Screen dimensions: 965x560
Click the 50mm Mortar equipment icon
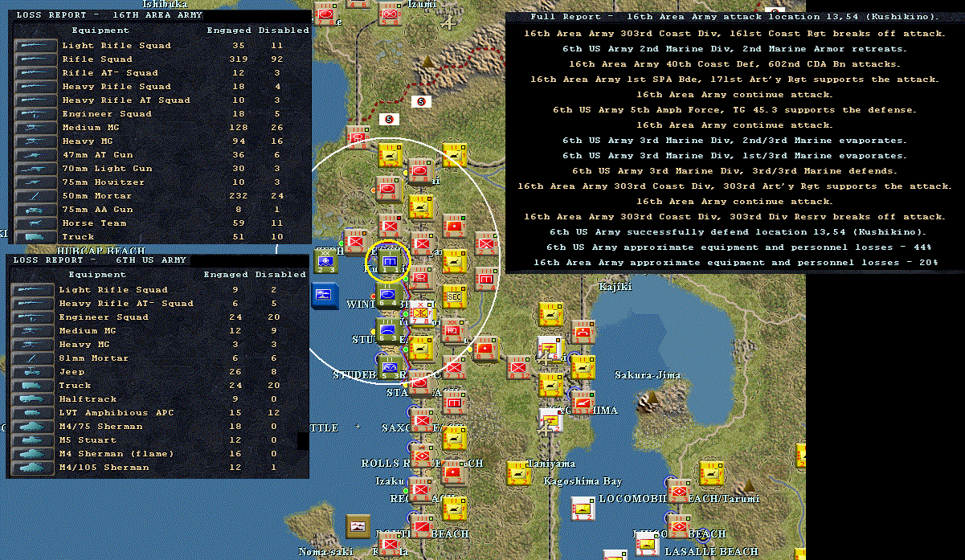[x=36, y=196]
